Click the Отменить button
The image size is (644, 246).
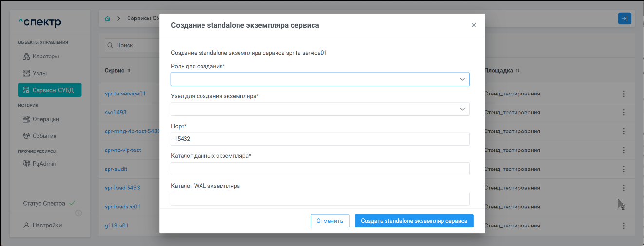pos(330,221)
